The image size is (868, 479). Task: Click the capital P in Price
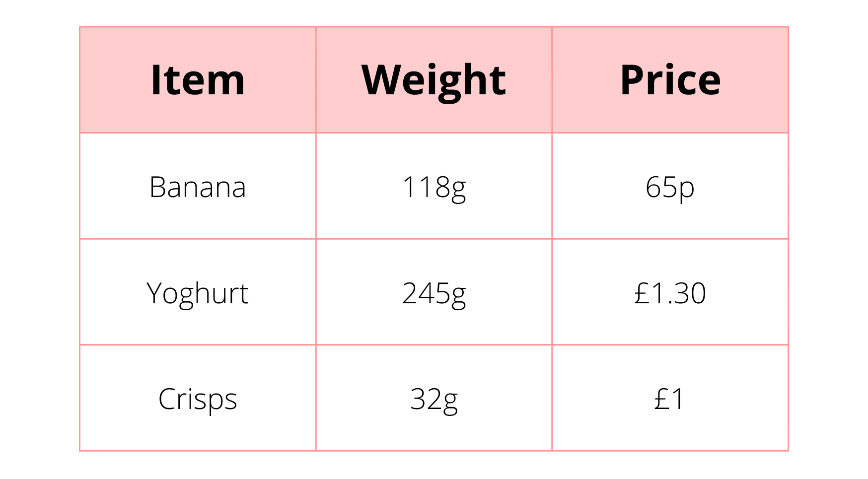pos(632,80)
